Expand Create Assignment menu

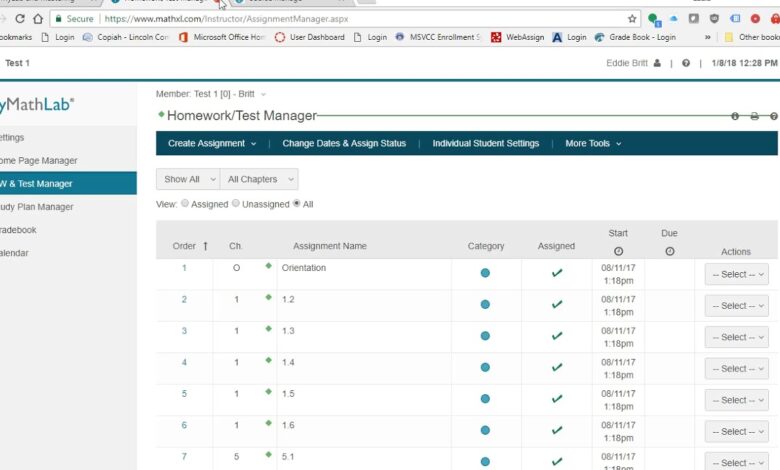[x=212, y=143]
